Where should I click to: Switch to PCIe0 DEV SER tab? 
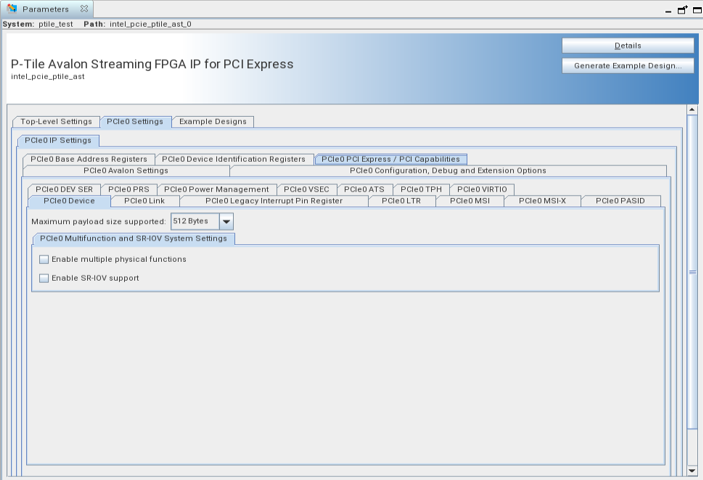pyautogui.click(x=64, y=189)
